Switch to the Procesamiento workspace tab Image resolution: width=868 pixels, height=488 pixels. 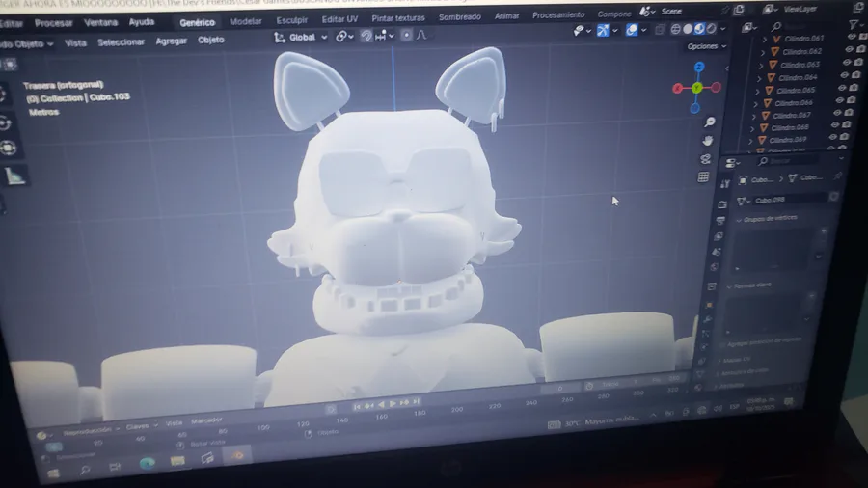pos(558,14)
